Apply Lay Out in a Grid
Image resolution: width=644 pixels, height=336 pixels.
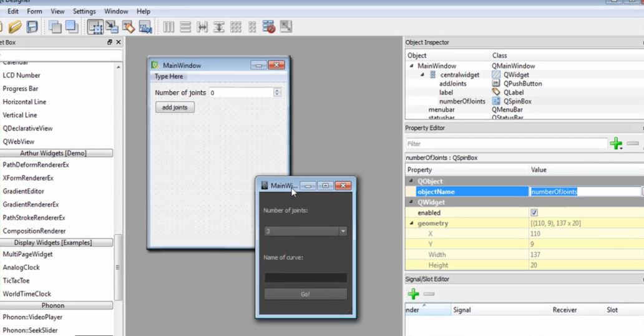pyautogui.click(x=236, y=27)
